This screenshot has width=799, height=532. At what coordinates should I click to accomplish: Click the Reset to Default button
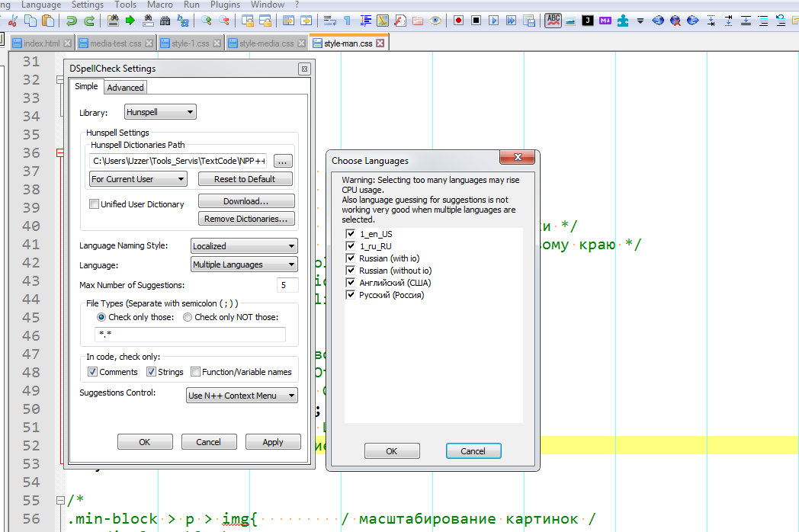(x=245, y=179)
